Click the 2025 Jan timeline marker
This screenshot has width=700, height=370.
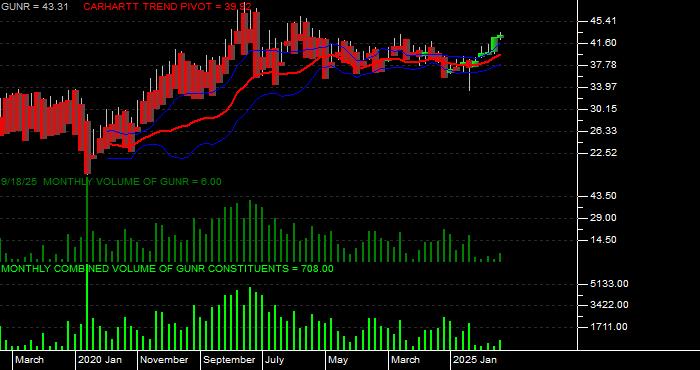click(x=475, y=360)
